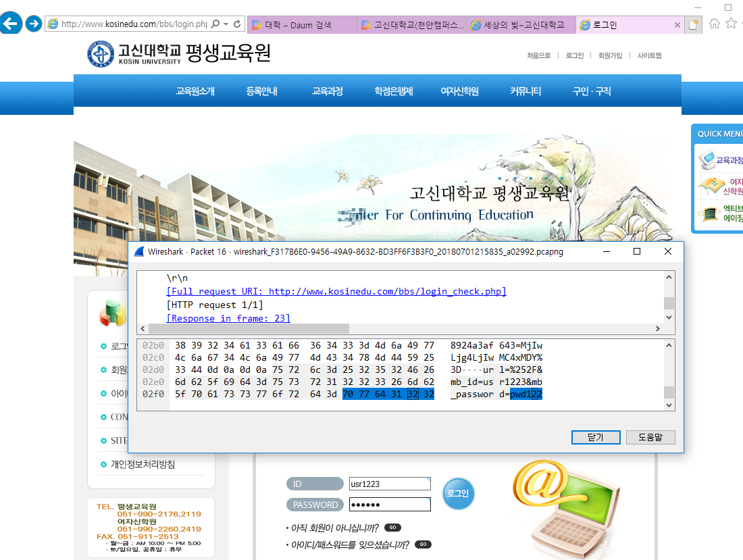The width and height of the screenshot is (743, 560).
Task: Click the ID input field
Action: tap(390, 484)
